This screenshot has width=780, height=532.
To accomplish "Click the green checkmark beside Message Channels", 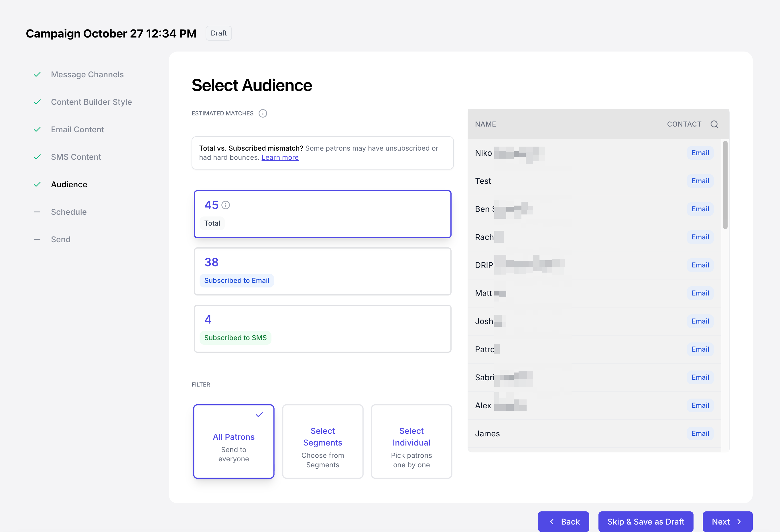I will tap(37, 74).
